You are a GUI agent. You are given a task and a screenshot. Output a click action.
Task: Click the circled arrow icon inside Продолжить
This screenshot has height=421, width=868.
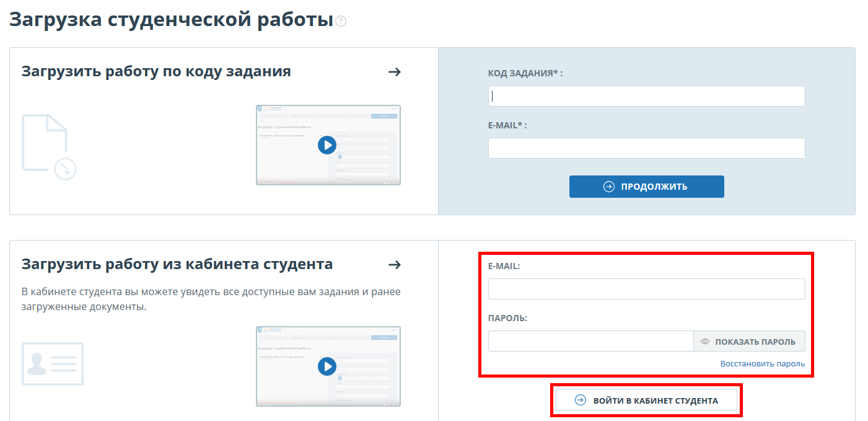click(x=609, y=187)
